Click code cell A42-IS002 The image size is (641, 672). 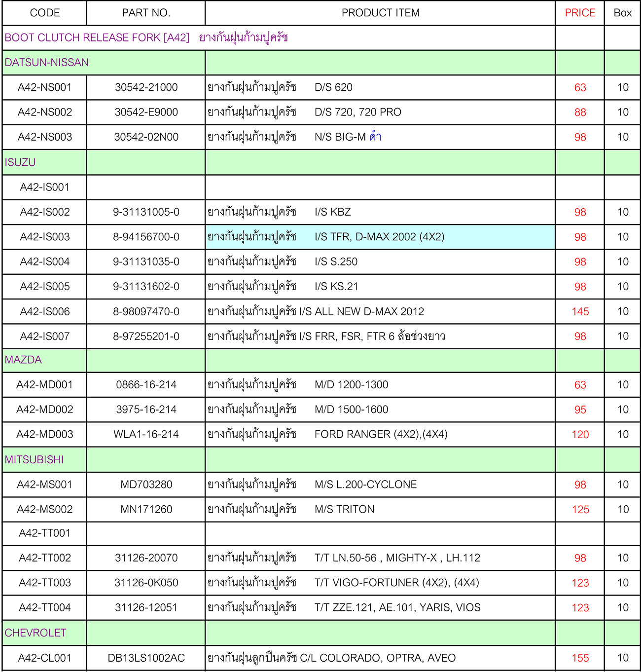pyautogui.click(x=45, y=212)
